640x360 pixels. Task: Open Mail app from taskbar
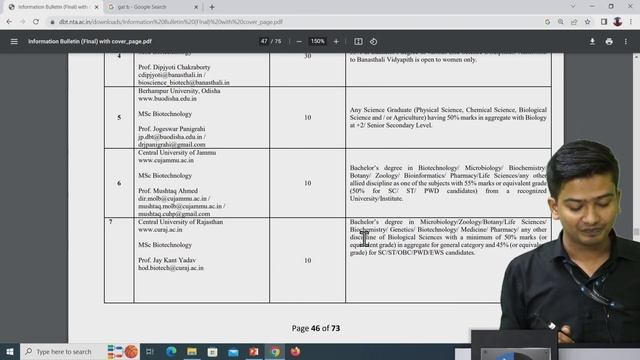[x=233, y=351]
